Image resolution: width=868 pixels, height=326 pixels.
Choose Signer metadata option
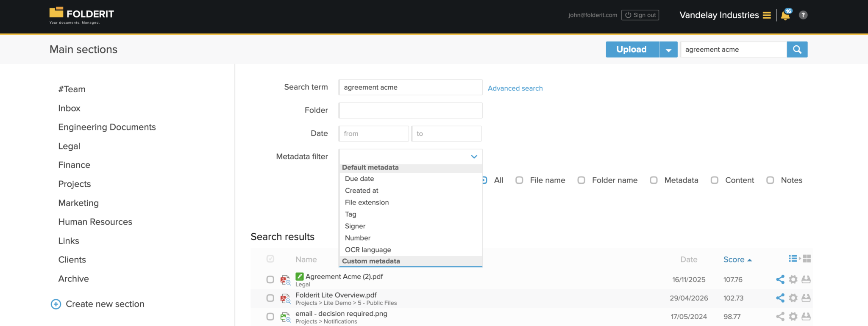(x=355, y=226)
